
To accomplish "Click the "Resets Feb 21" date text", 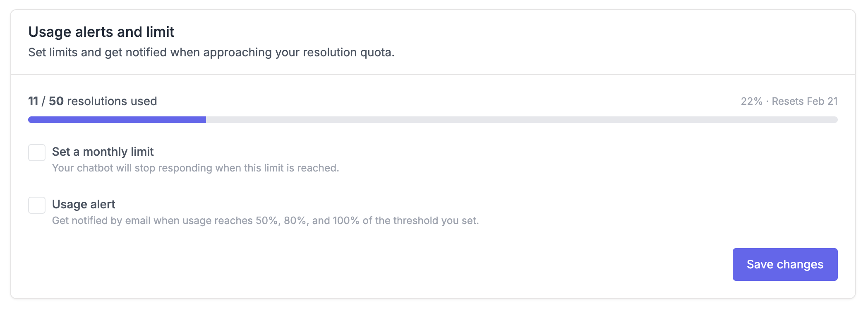I will tap(805, 101).
